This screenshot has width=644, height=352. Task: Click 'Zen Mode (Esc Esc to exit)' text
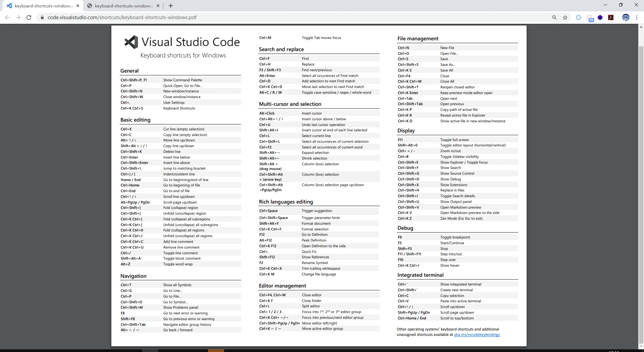[462, 218]
